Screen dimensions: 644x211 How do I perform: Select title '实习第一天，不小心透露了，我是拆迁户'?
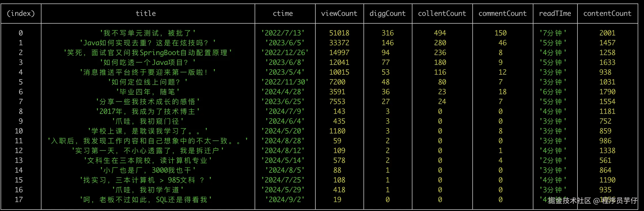(x=148, y=151)
